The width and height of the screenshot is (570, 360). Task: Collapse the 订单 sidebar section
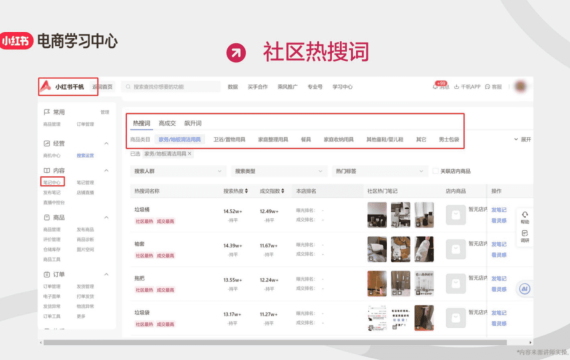point(106,274)
